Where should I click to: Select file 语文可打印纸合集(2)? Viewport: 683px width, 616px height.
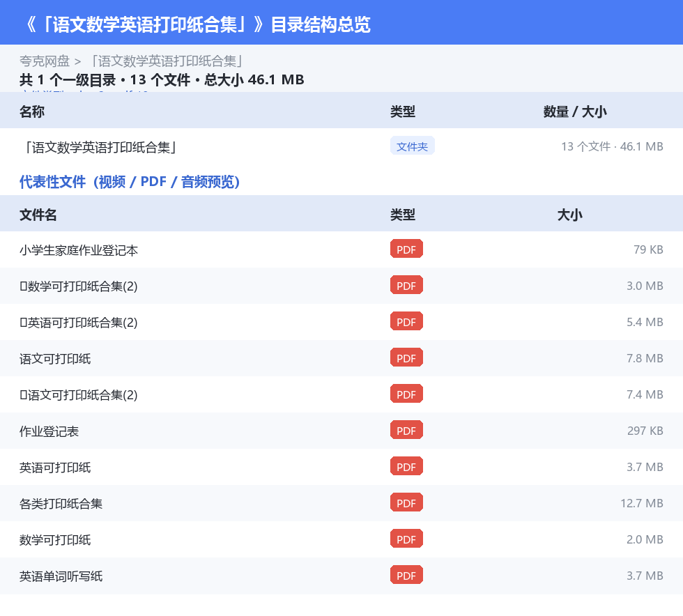pyautogui.click(x=79, y=394)
